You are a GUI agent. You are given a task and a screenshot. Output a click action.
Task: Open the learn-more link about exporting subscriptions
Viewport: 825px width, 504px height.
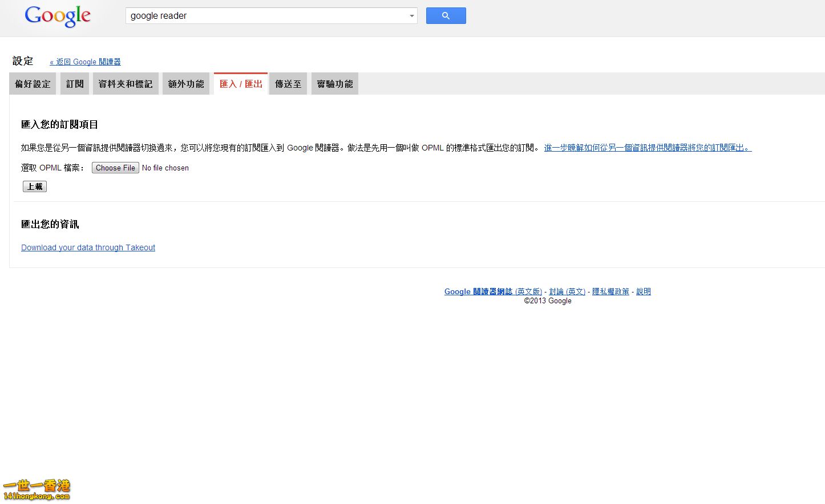click(x=648, y=148)
